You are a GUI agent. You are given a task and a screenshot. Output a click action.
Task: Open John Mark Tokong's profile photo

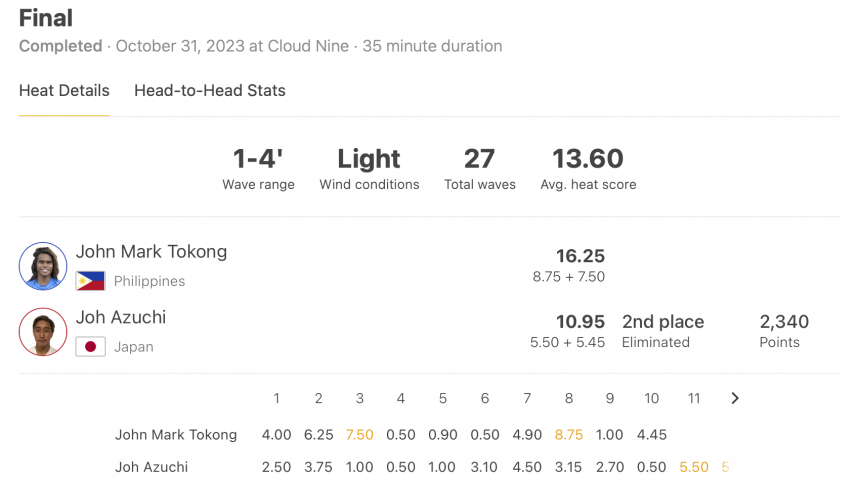[43, 266]
